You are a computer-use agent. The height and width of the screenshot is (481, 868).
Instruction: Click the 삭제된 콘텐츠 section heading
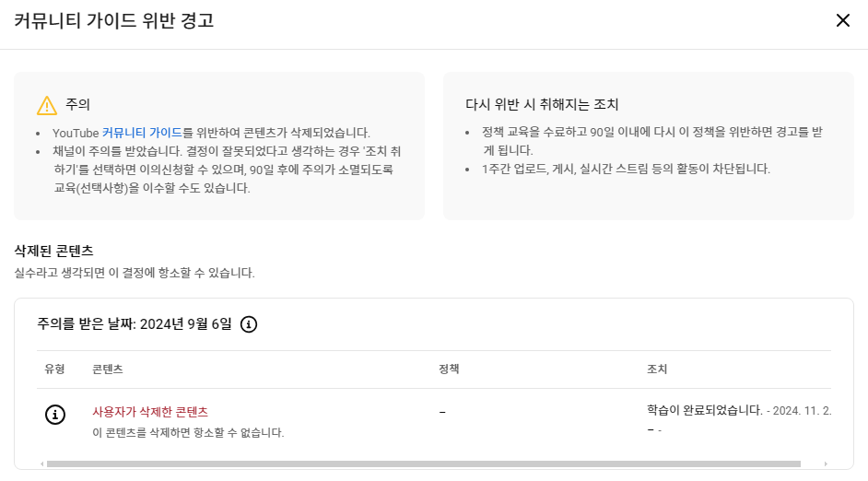click(x=53, y=251)
